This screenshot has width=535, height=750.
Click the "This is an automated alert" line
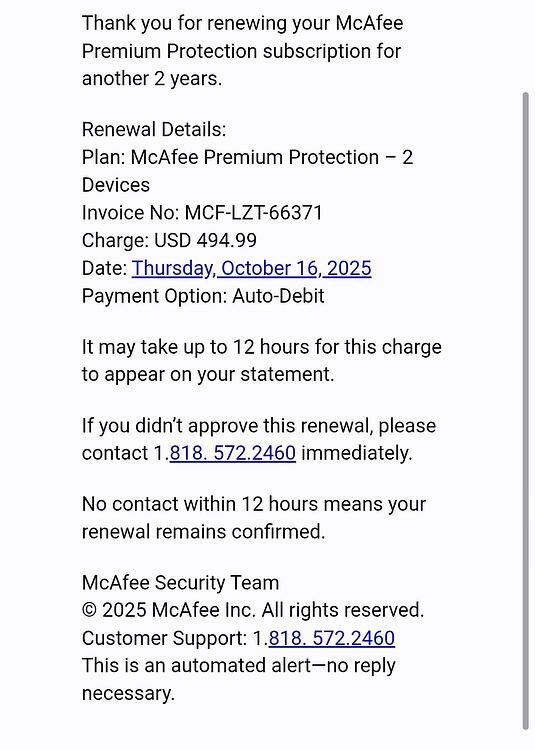(x=239, y=666)
